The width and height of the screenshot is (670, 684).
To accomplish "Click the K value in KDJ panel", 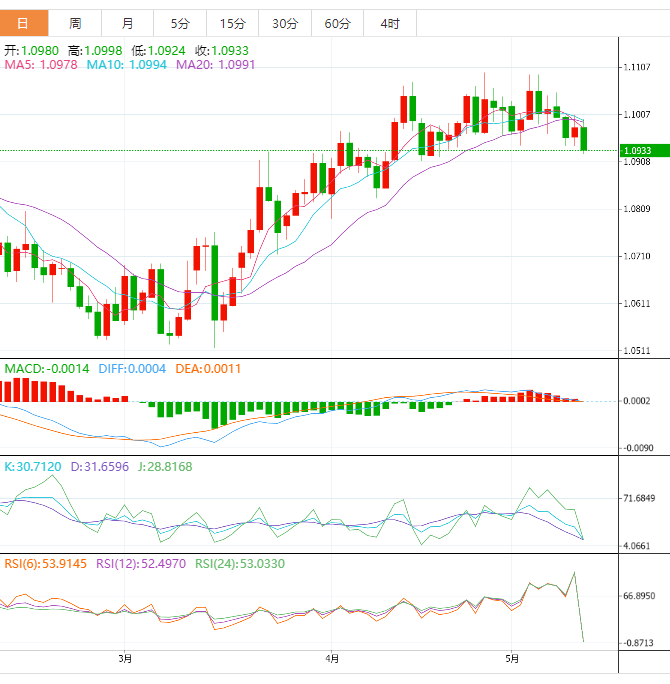I will tap(33, 466).
